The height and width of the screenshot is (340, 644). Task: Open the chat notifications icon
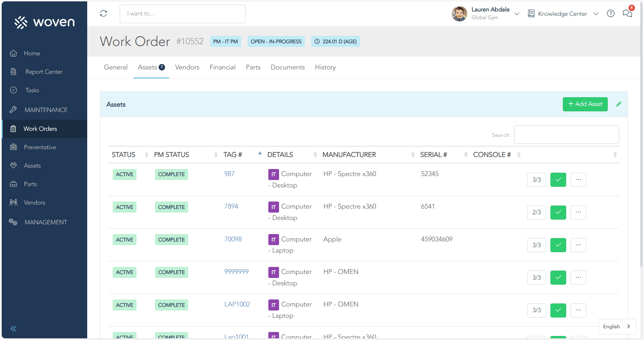tap(627, 13)
